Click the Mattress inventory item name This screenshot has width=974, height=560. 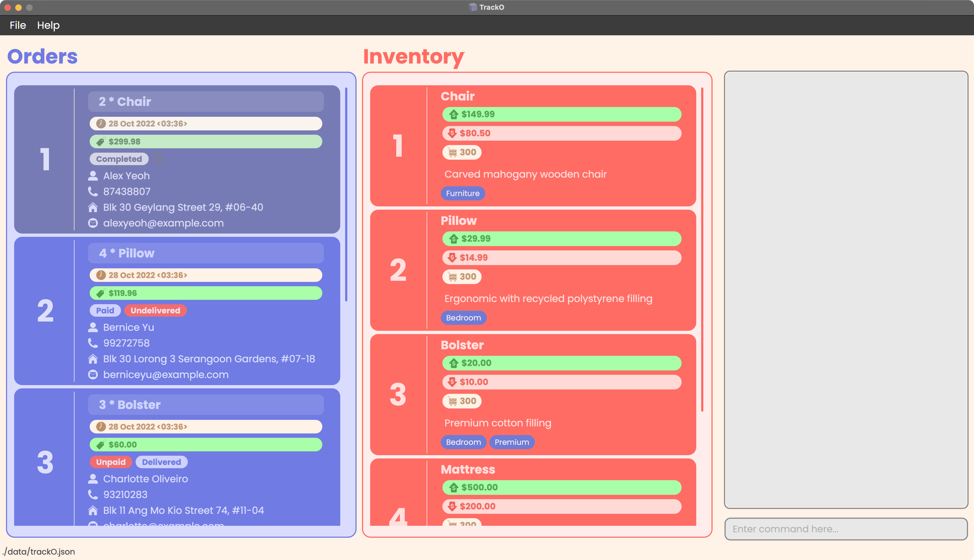(468, 470)
